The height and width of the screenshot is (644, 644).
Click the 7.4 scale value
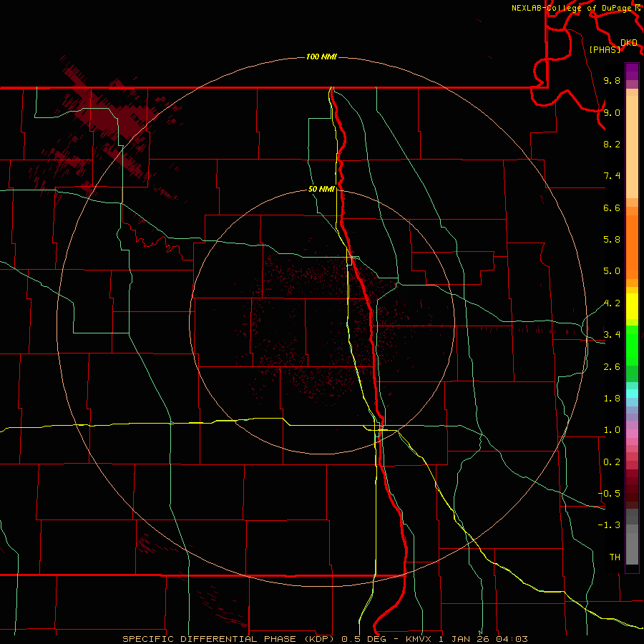click(612, 176)
